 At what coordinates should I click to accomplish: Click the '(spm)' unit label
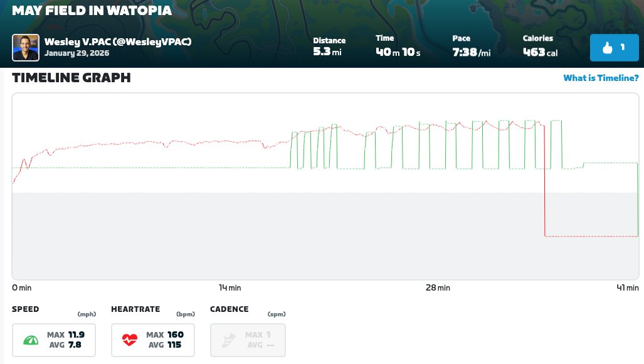pyautogui.click(x=277, y=314)
